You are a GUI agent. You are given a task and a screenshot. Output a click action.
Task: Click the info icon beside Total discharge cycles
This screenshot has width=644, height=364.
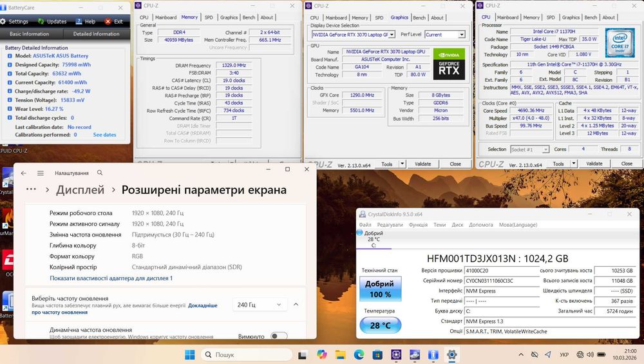10,118
